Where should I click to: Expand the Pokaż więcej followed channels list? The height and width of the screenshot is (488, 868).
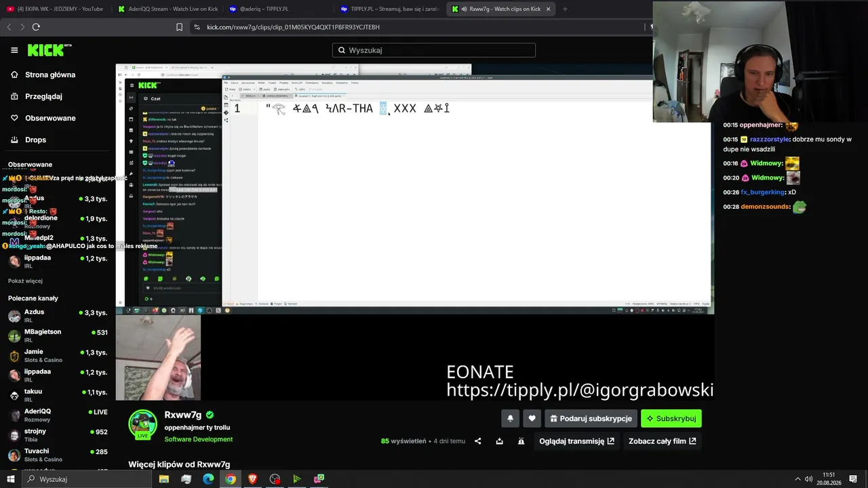[x=25, y=281]
